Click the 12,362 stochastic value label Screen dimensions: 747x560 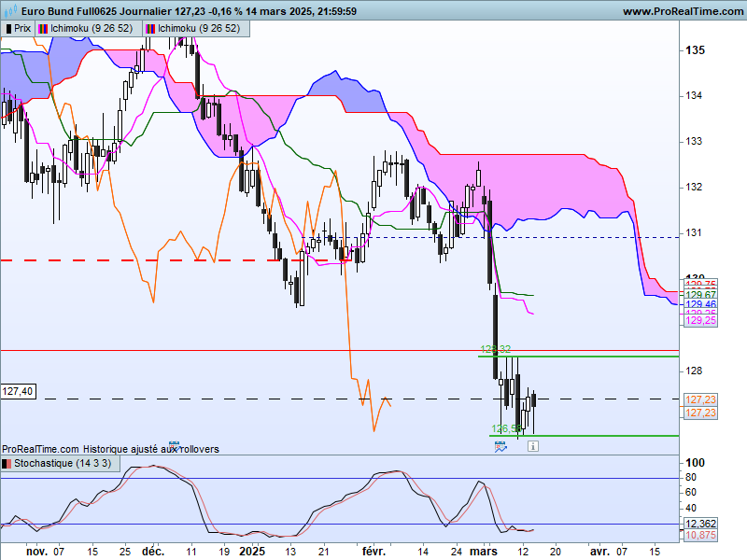[x=700, y=524]
